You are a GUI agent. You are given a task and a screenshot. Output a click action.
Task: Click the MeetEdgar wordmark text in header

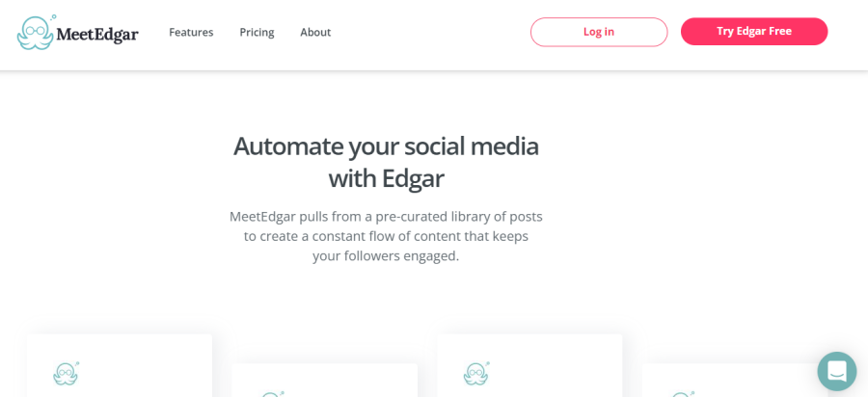click(x=97, y=35)
